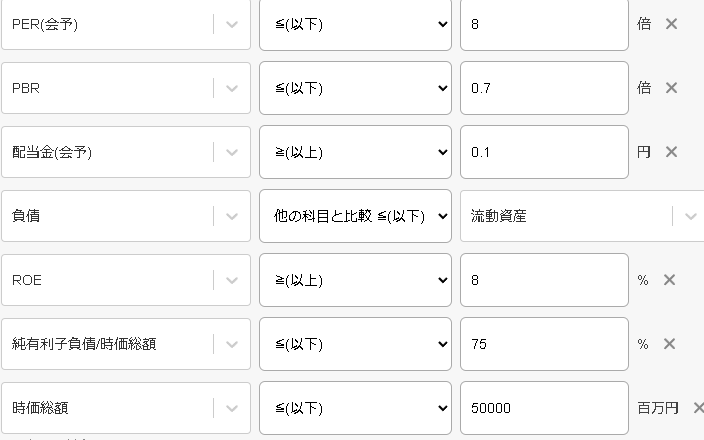Remove the 配当金(会予) filter row

click(671, 152)
